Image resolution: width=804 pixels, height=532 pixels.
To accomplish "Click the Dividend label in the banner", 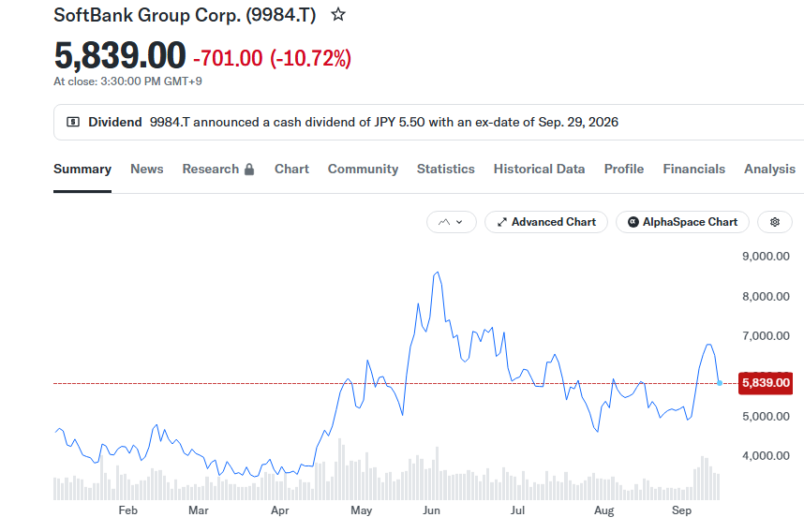I will coord(115,122).
